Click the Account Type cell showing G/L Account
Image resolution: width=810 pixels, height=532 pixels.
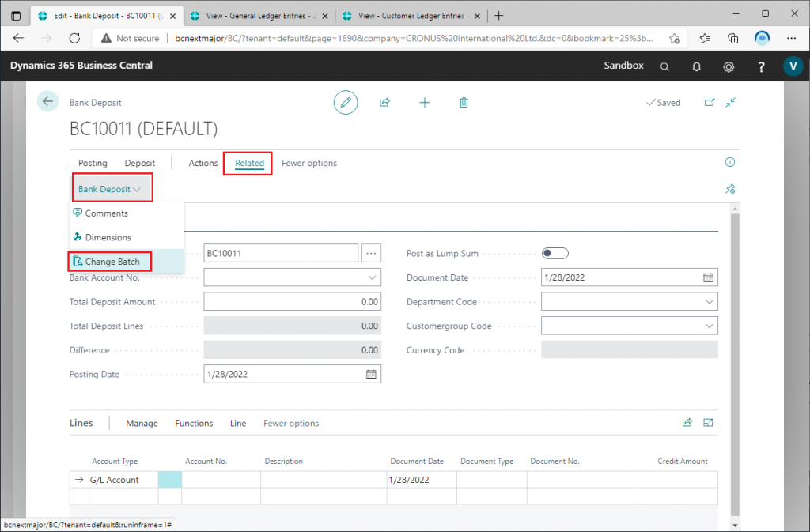click(123, 480)
